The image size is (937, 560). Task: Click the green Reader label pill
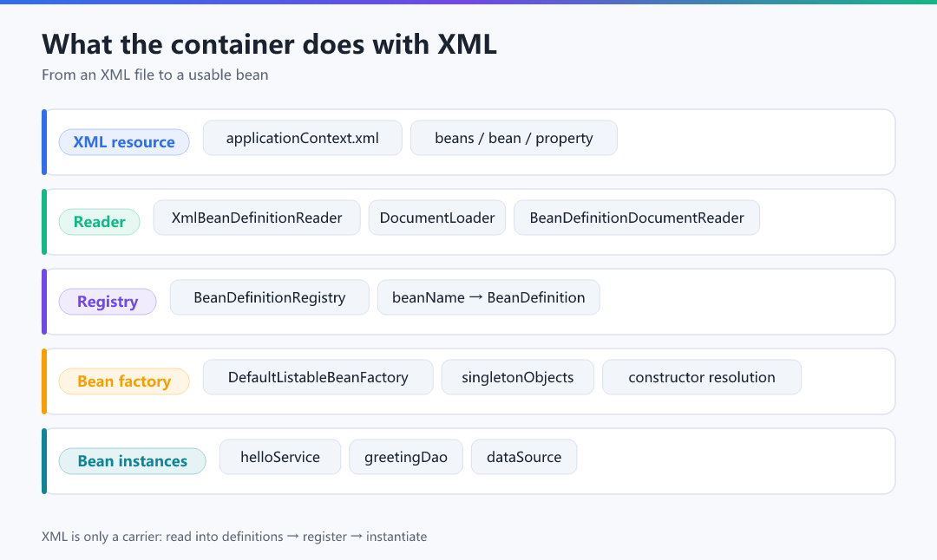[x=99, y=222]
